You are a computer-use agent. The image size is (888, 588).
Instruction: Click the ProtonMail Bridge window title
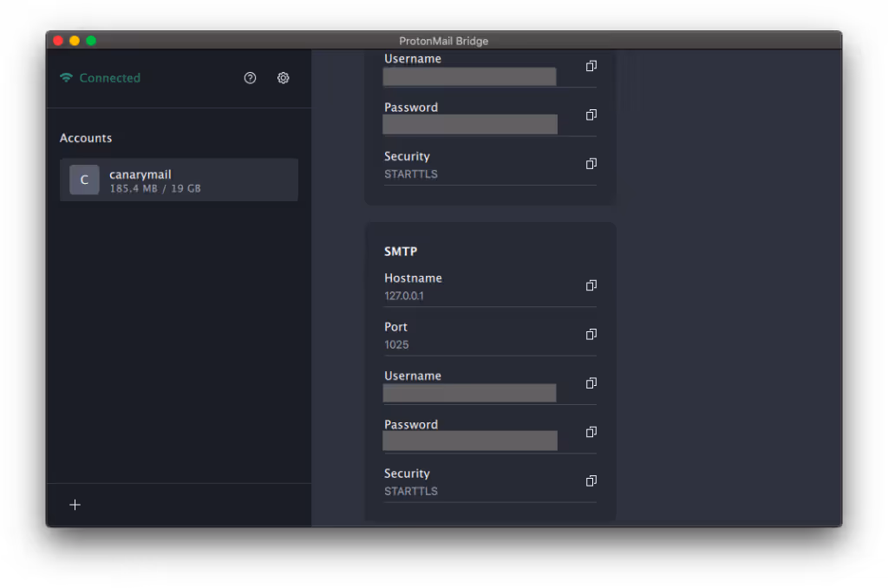tap(443, 41)
